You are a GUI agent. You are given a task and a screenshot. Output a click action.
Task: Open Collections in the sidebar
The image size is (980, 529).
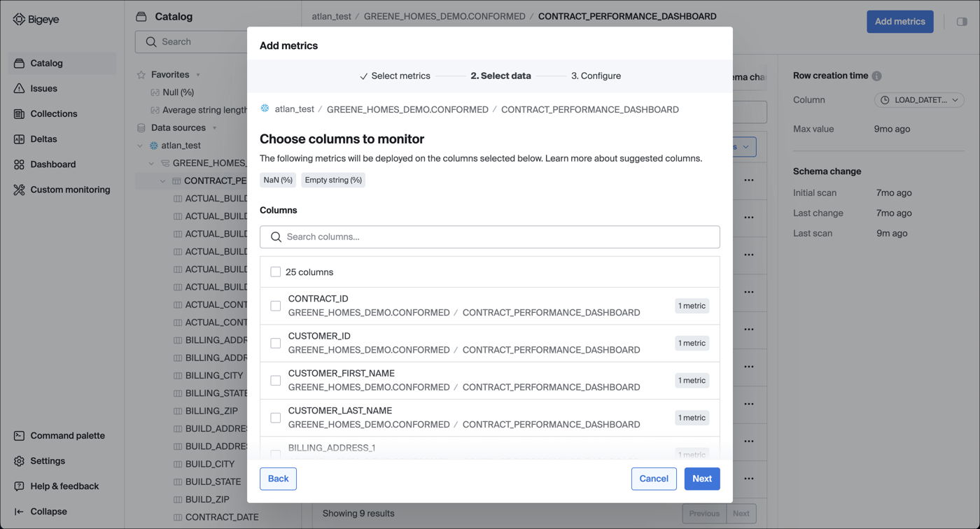click(x=62, y=113)
